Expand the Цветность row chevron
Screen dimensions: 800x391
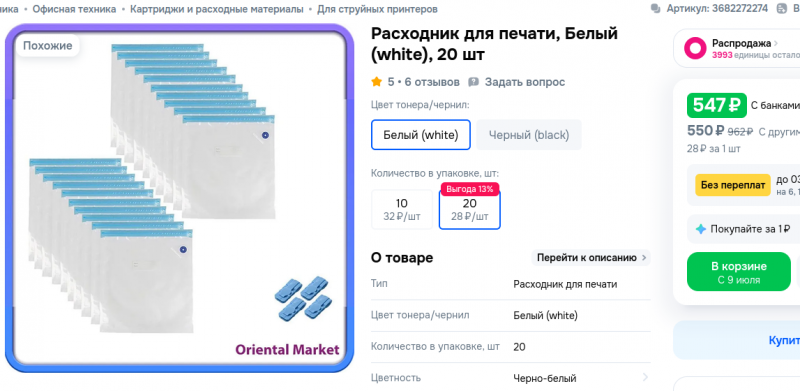coord(645,378)
